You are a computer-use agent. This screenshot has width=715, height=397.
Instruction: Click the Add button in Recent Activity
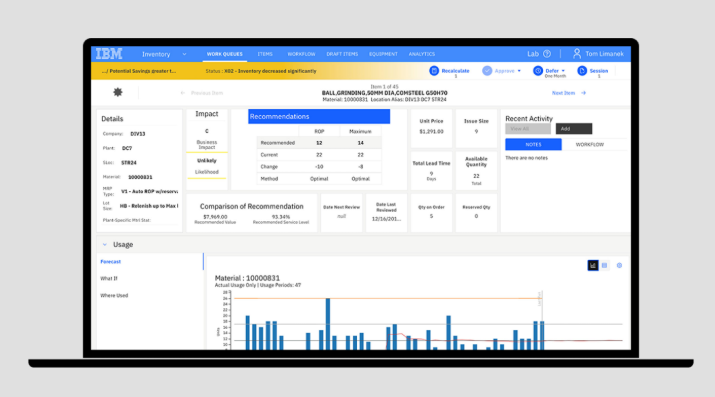574,129
